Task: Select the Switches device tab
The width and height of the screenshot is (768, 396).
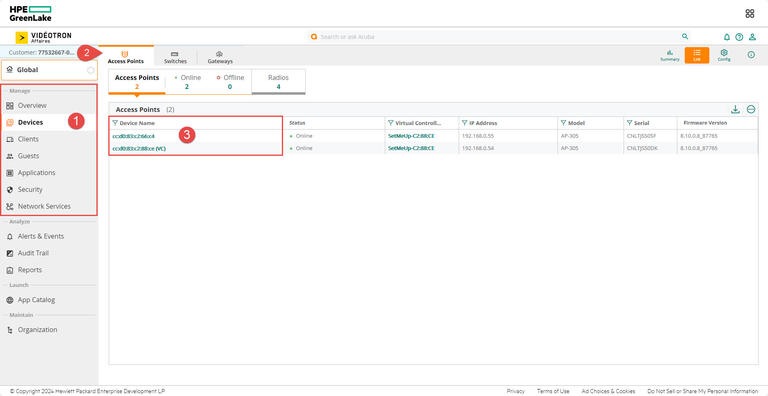Action: pos(175,57)
